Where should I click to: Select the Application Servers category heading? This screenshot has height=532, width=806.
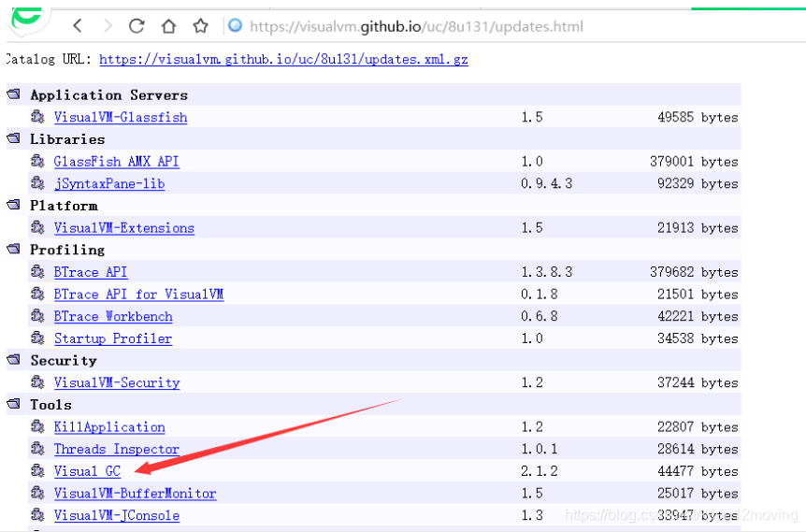tap(109, 95)
